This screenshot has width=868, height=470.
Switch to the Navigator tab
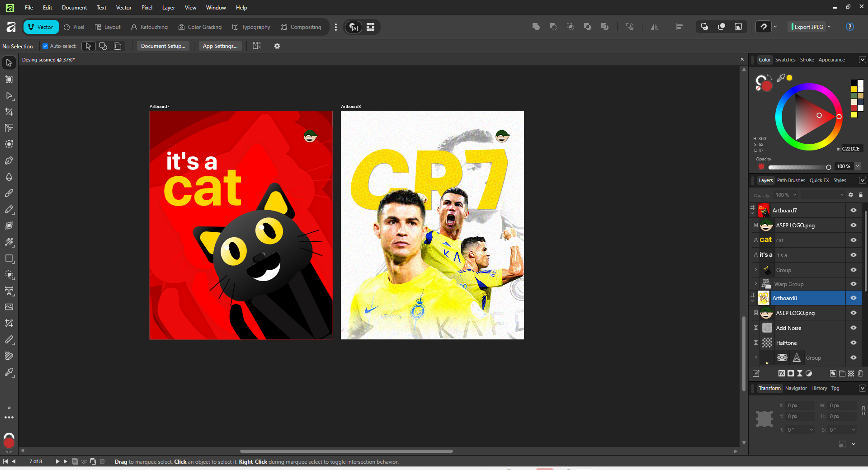[796, 388]
